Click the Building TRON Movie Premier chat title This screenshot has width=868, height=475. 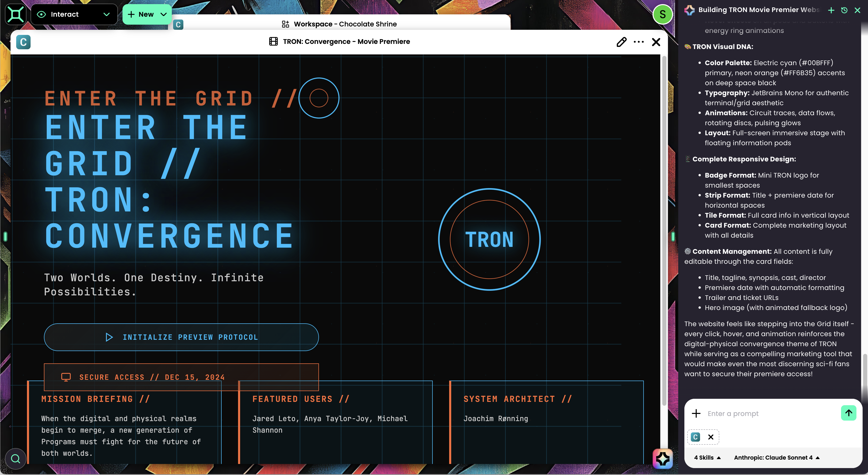coord(759,10)
